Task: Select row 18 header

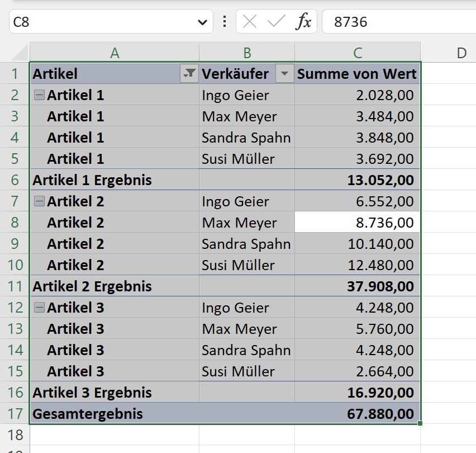Action: point(15,435)
